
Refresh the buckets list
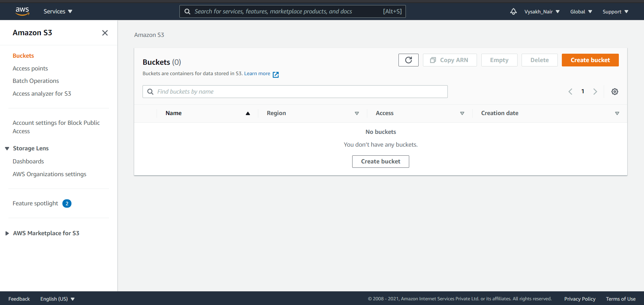click(408, 60)
